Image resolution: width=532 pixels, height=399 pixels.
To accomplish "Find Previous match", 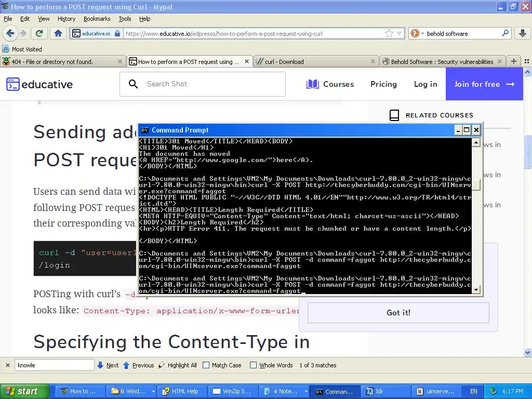I will (138, 365).
